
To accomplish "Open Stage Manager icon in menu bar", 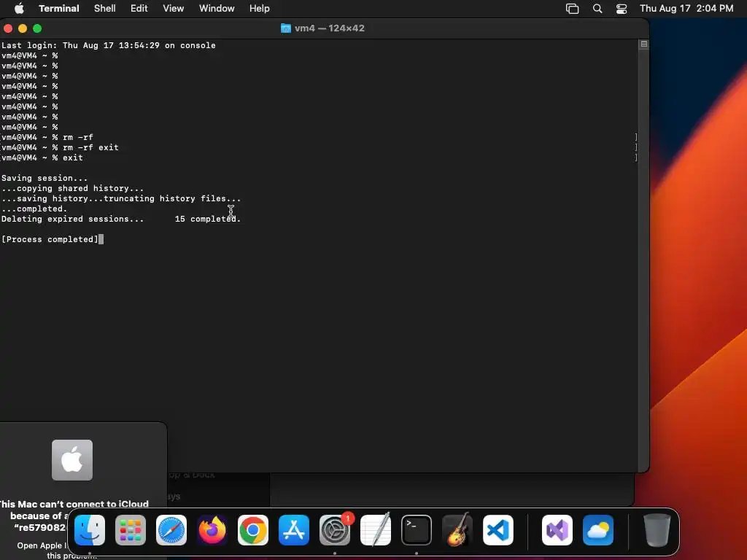I will [x=572, y=9].
